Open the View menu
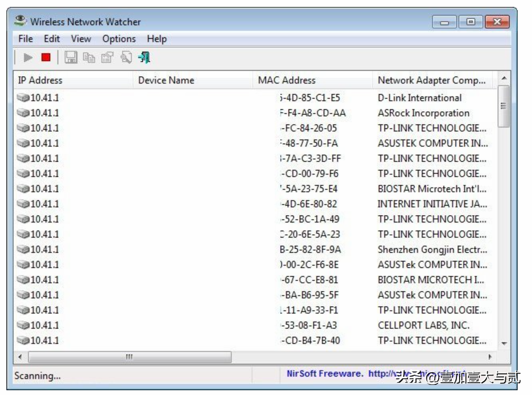 81,39
